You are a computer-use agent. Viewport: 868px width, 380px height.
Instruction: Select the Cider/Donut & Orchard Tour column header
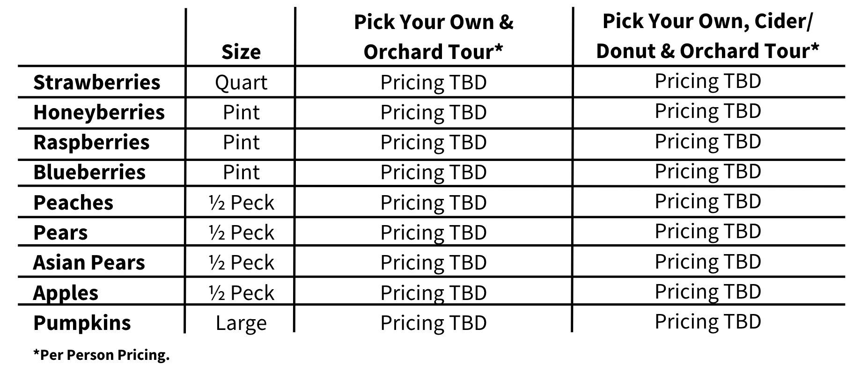[x=707, y=36]
